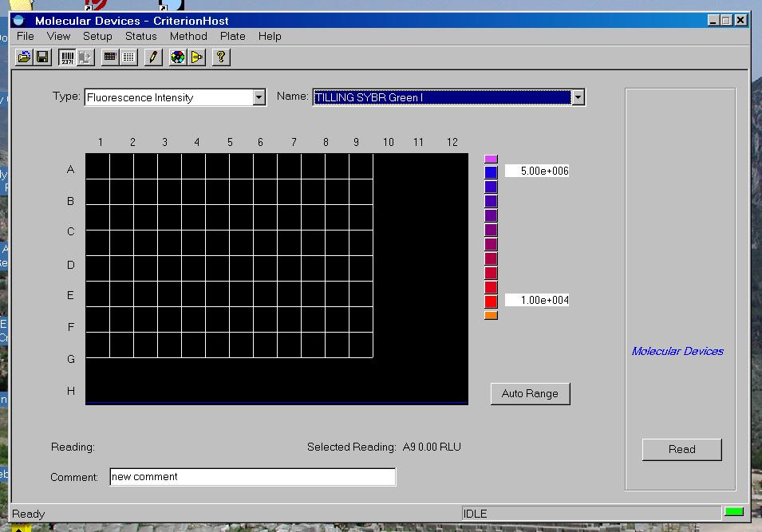This screenshot has width=762, height=532.
Task: Click the Comment text field
Action: pyautogui.click(x=252, y=477)
